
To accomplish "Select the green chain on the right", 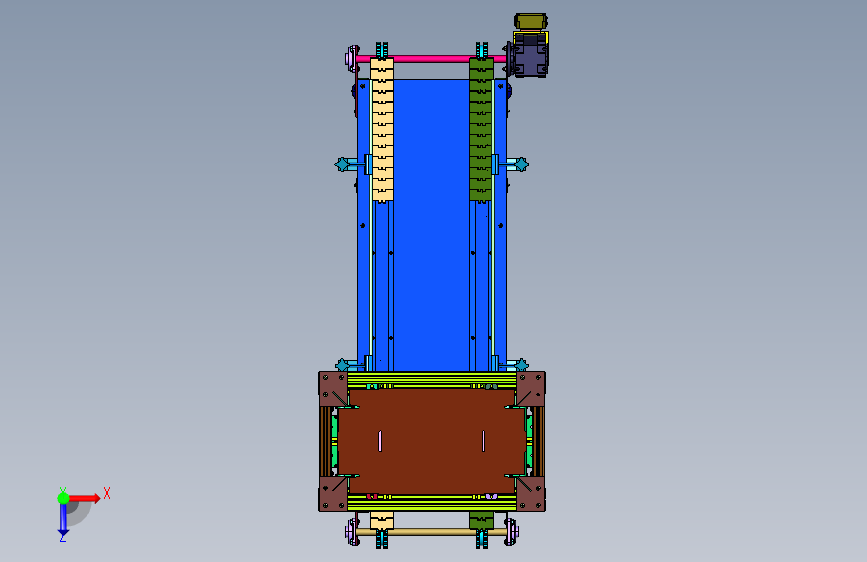I will click(481, 129).
